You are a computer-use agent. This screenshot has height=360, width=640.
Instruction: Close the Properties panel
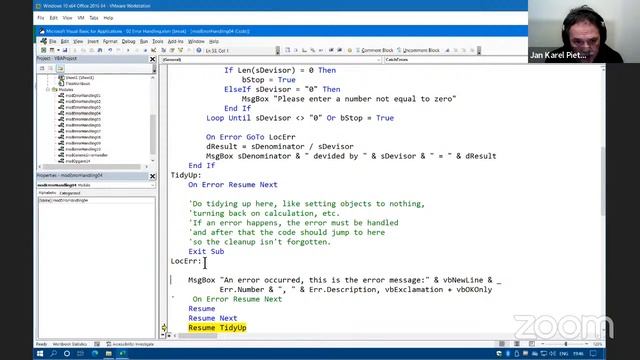[x=152, y=176]
